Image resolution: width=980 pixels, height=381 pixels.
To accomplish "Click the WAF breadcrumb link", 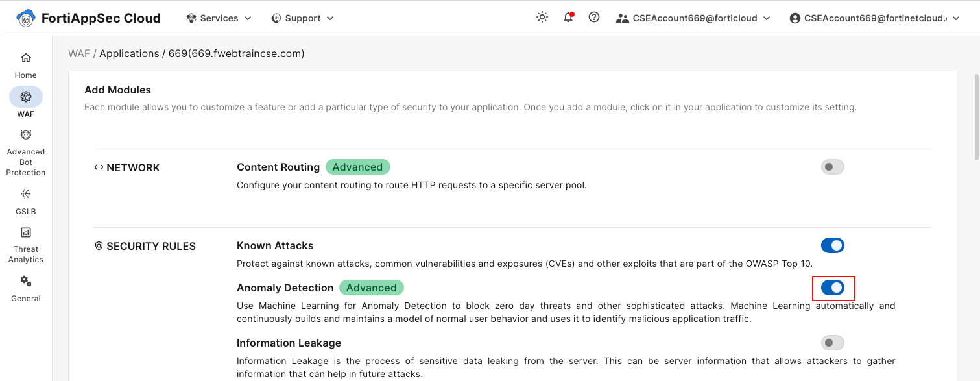I will click(x=79, y=53).
